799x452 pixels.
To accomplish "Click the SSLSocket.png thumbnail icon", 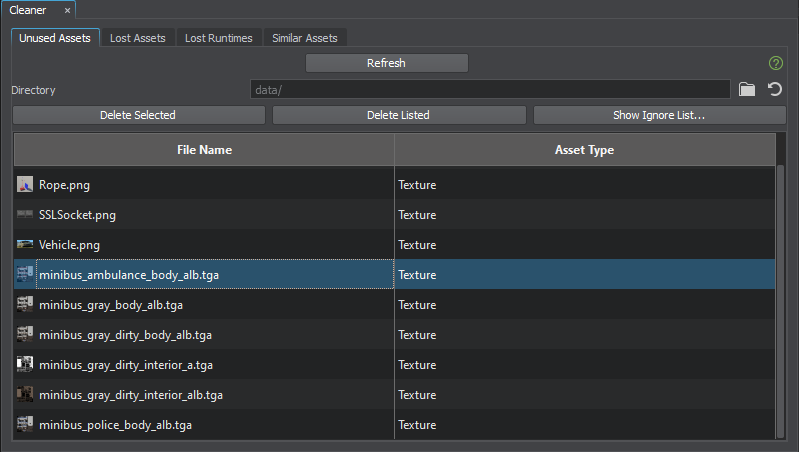I will click(25, 215).
